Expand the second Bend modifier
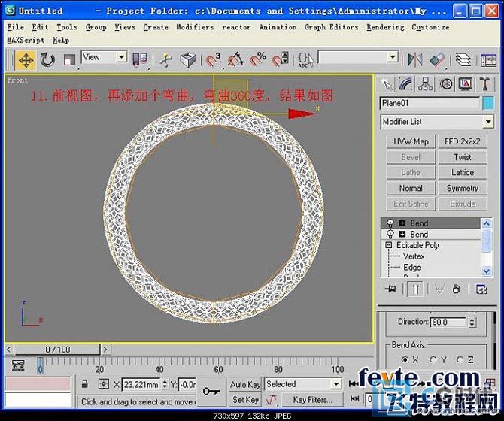504x421 pixels. 402,234
